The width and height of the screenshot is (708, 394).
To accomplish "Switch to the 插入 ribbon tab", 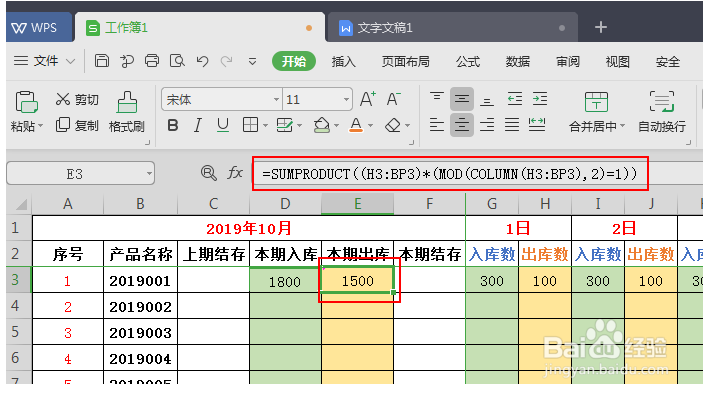I will (344, 61).
